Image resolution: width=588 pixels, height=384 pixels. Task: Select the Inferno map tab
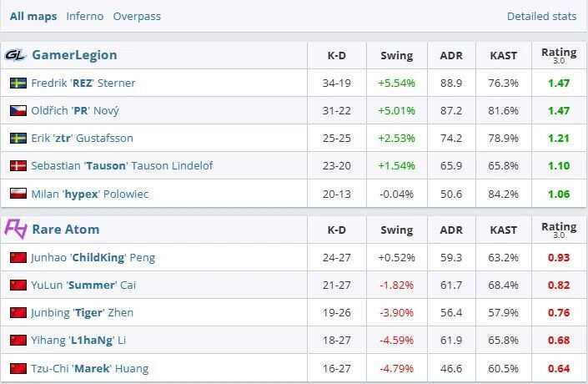click(85, 16)
